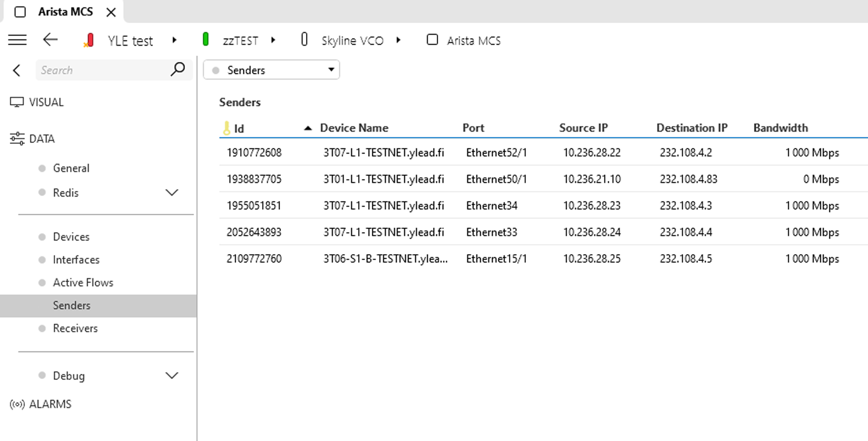Sort by the Source IP column
868x441 pixels.
click(x=584, y=128)
